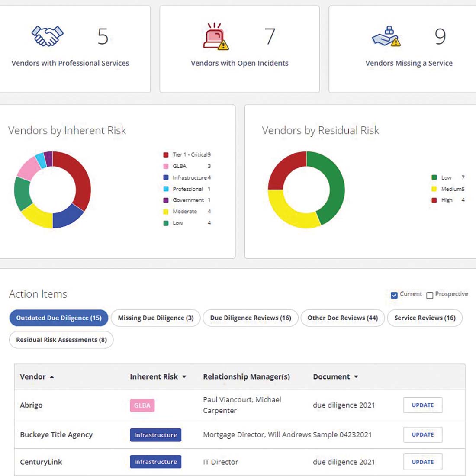Uncheck the Current checkbox
The width and height of the screenshot is (476, 476).
394,295
